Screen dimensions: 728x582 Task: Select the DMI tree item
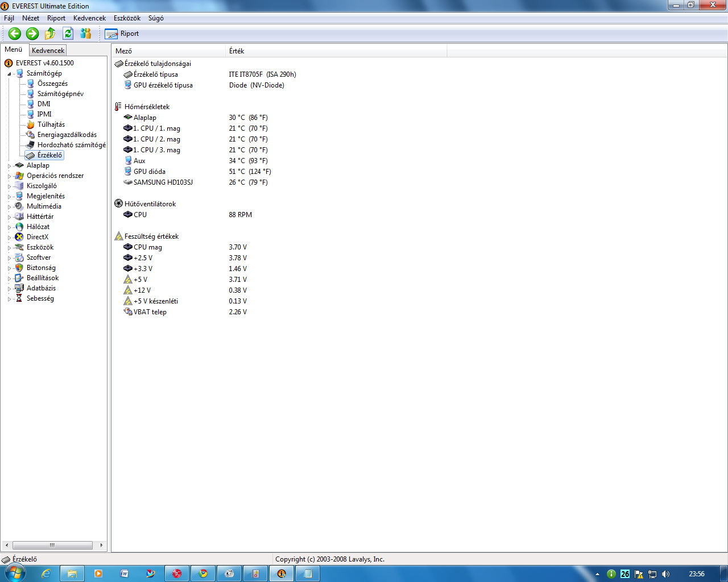(44, 104)
